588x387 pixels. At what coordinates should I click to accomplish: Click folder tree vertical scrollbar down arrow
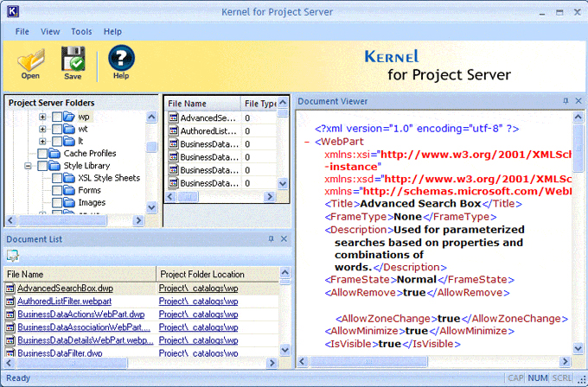click(x=151, y=207)
